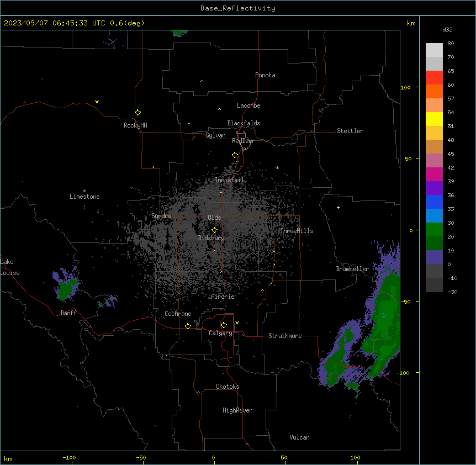
Task: Pick the dark green 10–20 dBZ swatch
Action: tap(434, 244)
